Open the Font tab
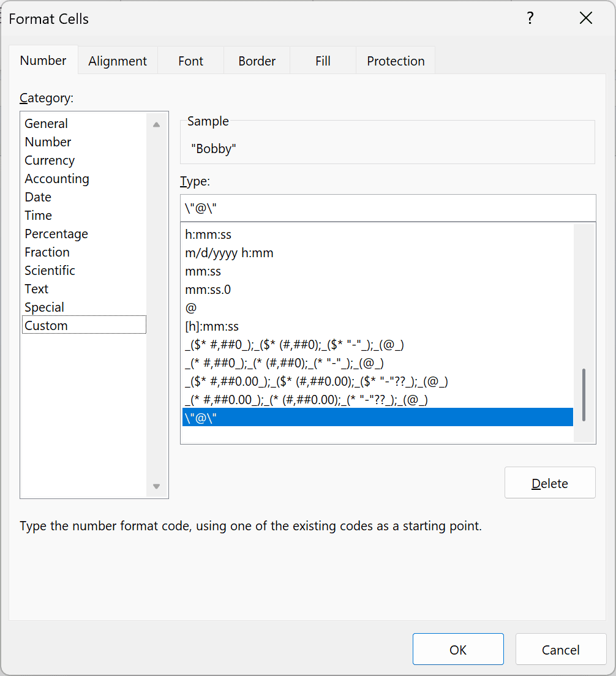Screen dimensions: 616x676 coord(190,61)
